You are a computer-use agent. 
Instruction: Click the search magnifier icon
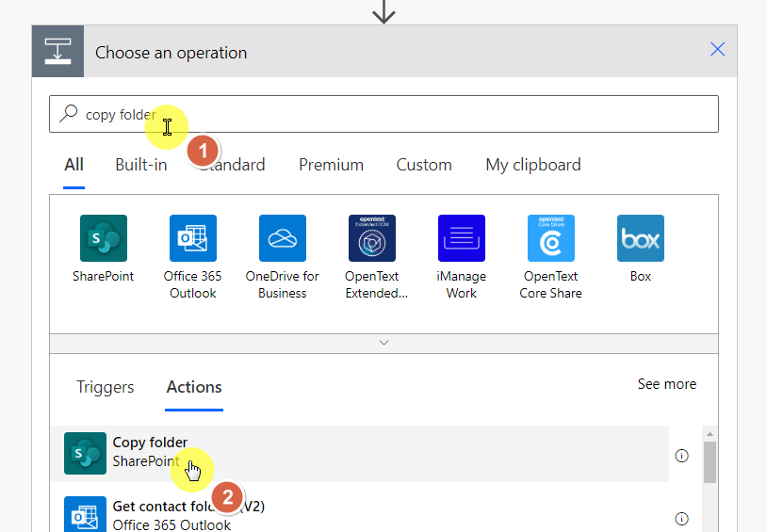point(69,113)
